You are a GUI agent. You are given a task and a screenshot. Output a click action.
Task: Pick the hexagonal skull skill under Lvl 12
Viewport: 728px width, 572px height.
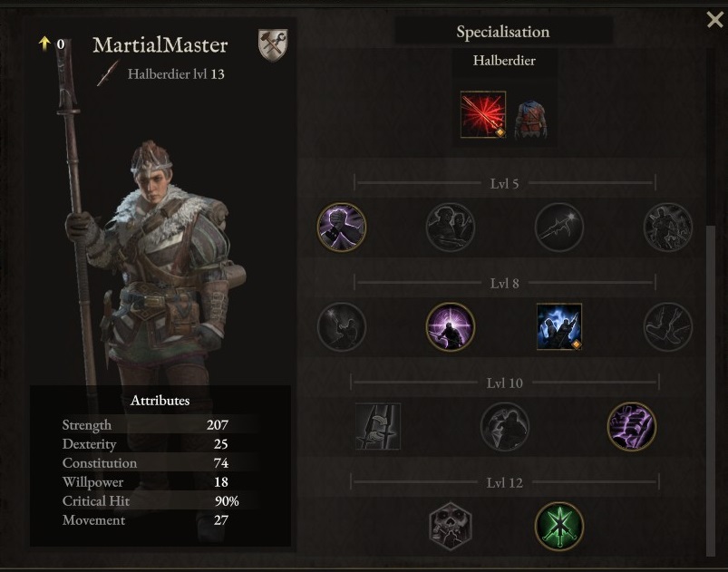click(x=450, y=526)
